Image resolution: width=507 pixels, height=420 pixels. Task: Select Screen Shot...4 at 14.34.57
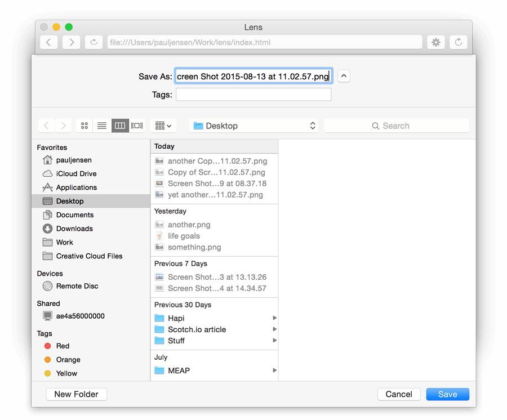(215, 288)
